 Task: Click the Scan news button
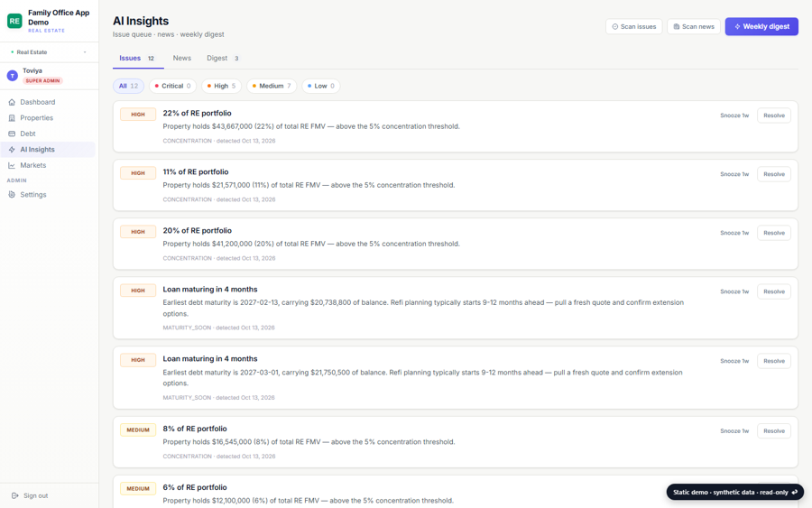pos(694,26)
